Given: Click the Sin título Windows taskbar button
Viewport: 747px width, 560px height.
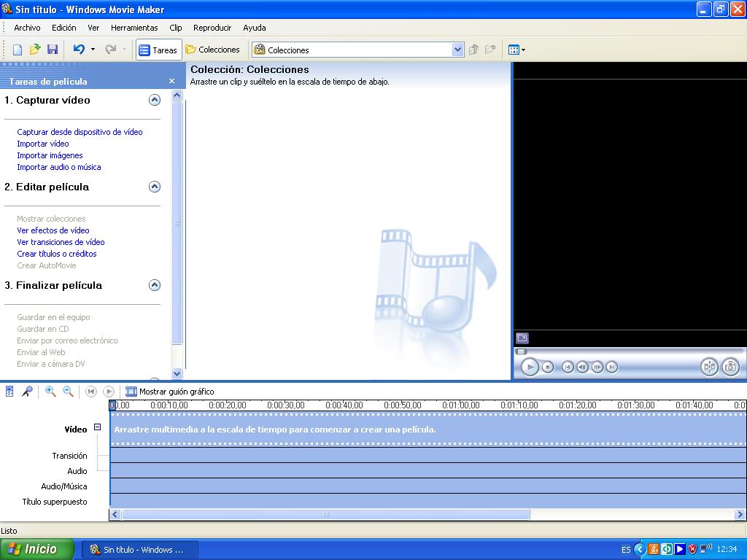Looking at the screenshot, I should 140,550.
